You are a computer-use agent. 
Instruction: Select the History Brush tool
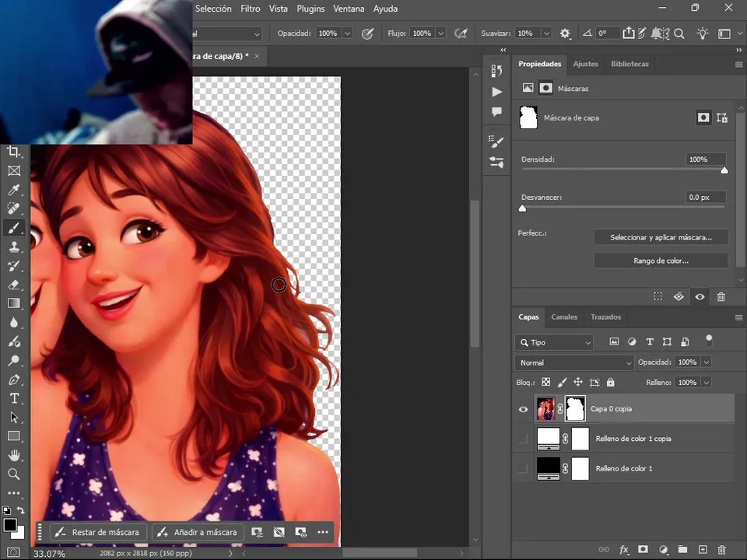click(14, 266)
